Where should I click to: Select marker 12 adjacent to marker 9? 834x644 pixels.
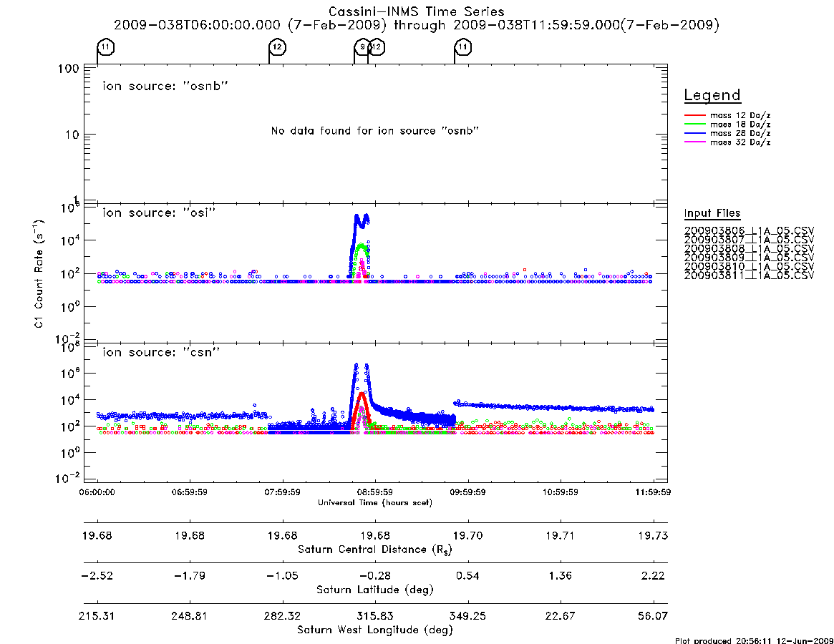(x=377, y=47)
